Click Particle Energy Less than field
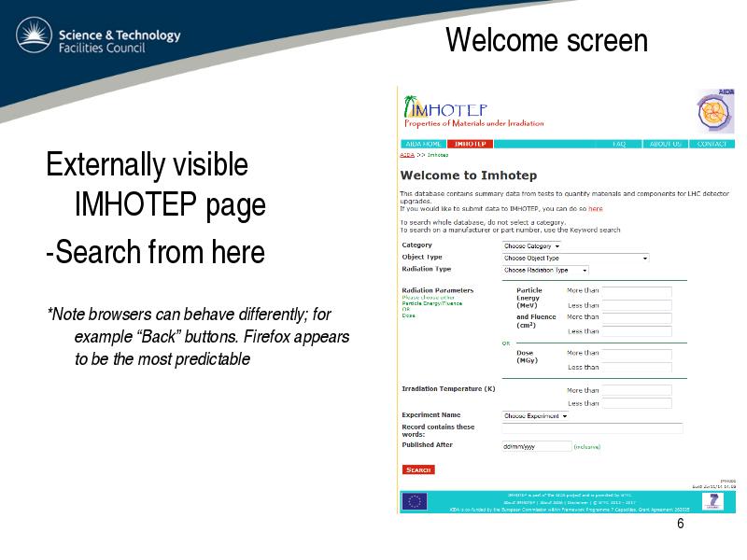 tap(637, 305)
